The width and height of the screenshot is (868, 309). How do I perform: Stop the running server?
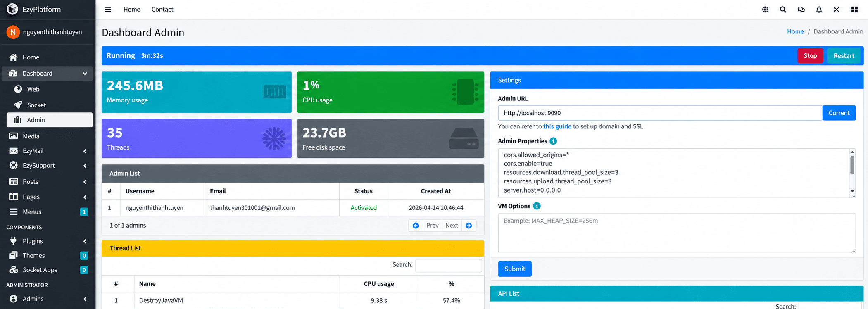(x=810, y=56)
